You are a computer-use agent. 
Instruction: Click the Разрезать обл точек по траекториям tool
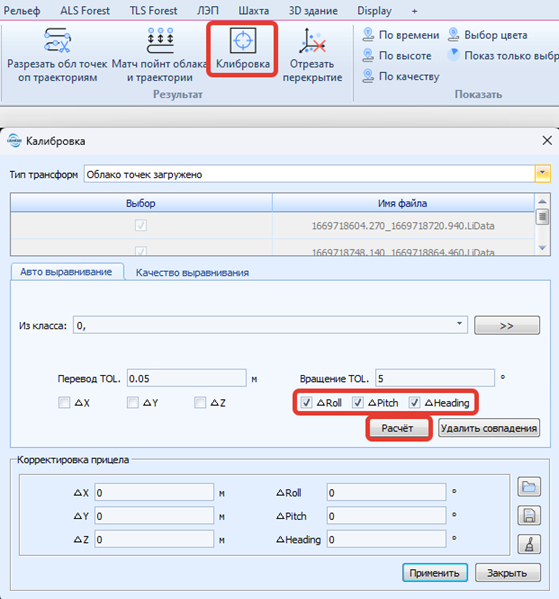click(x=57, y=55)
